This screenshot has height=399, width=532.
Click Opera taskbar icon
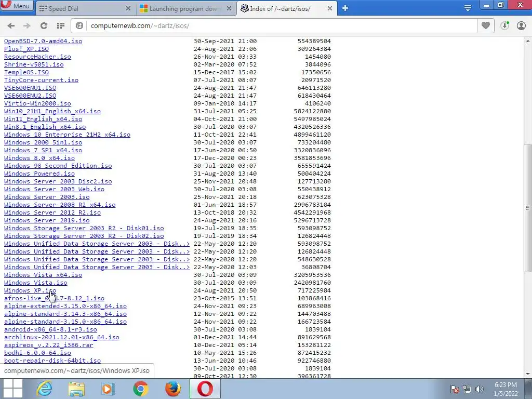click(205, 389)
